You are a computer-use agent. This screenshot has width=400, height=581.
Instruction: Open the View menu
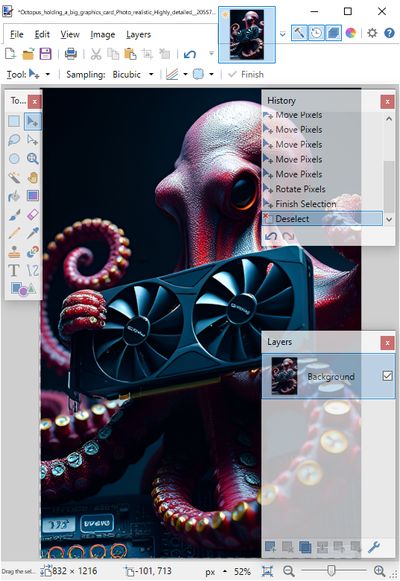point(70,34)
